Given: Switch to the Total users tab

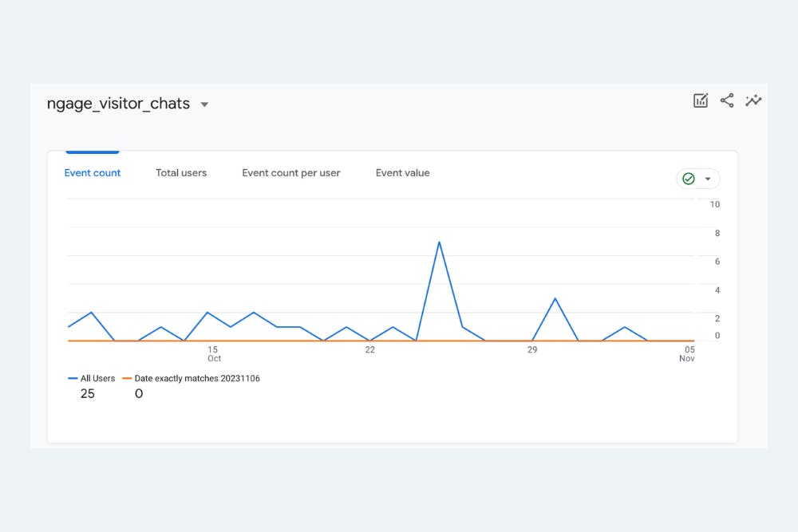Looking at the screenshot, I should coord(181,173).
